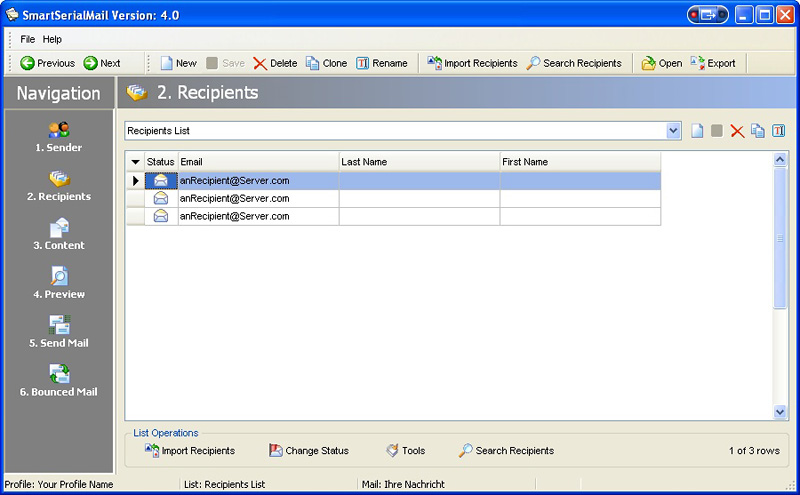800x495 pixels.
Task: Search Recipients from the top toolbar
Action: click(x=574, y=63)
